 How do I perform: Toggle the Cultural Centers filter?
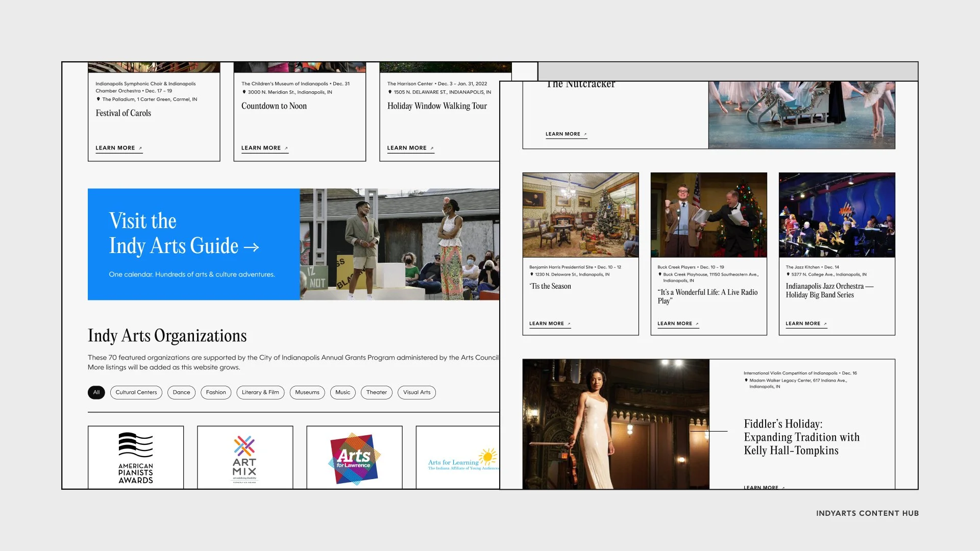(136, 392)
